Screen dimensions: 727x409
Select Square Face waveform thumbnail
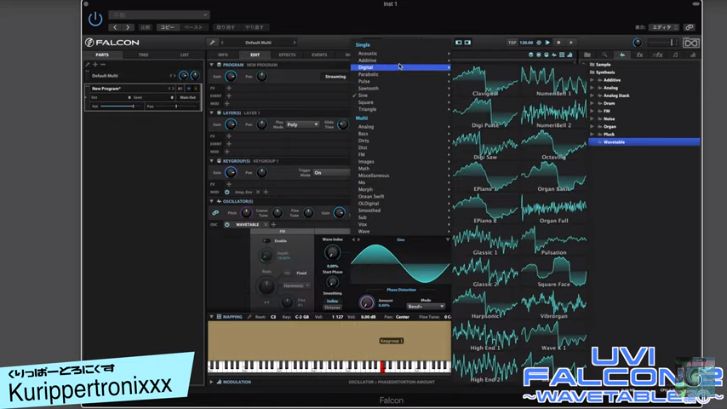point(554,272)
